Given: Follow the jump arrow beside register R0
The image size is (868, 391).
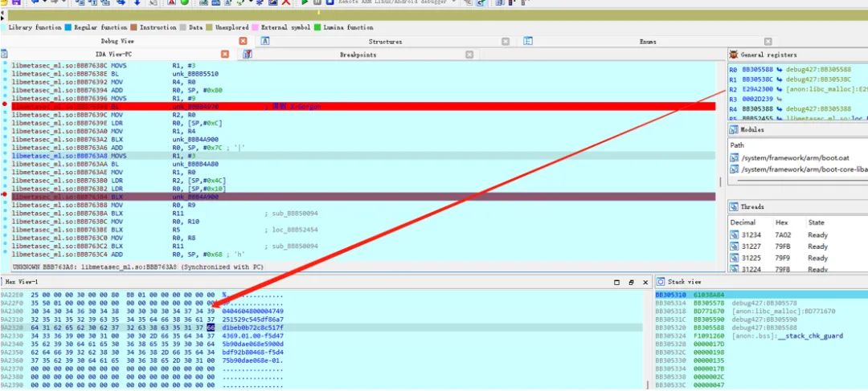Looking at the screenshot, I should coord(780,70).
